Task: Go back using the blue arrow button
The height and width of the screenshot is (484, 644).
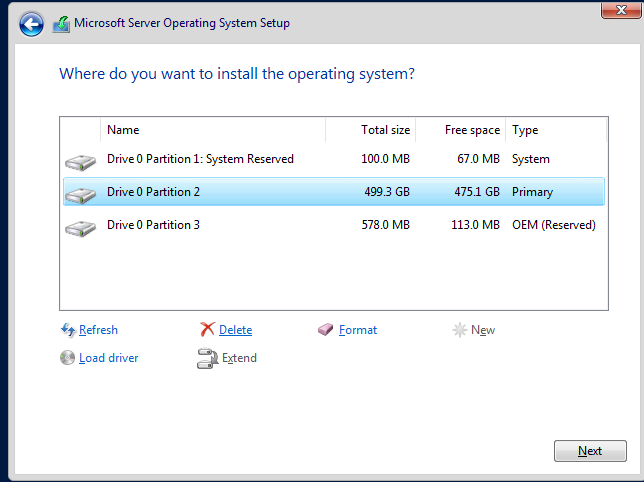Action: pos(31,24)
